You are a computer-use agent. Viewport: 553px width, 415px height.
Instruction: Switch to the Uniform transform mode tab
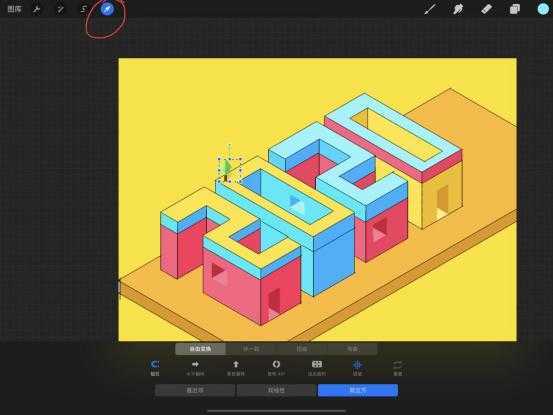coord(251,349)
